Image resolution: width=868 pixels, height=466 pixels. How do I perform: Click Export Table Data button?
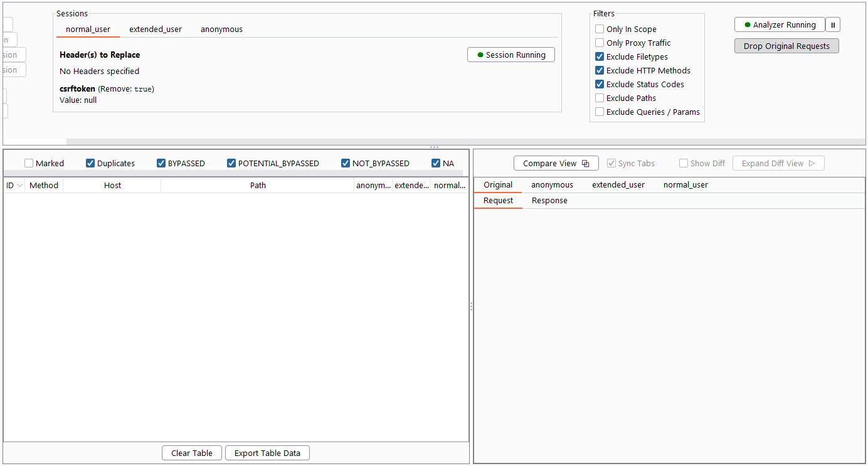tap(267, 453)
